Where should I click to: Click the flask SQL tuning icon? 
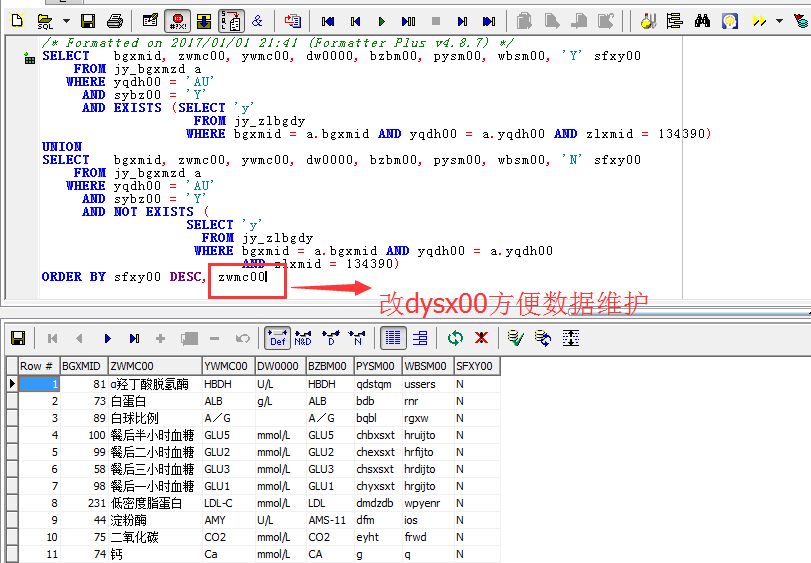pyautogui.click(x=648, y=21)
